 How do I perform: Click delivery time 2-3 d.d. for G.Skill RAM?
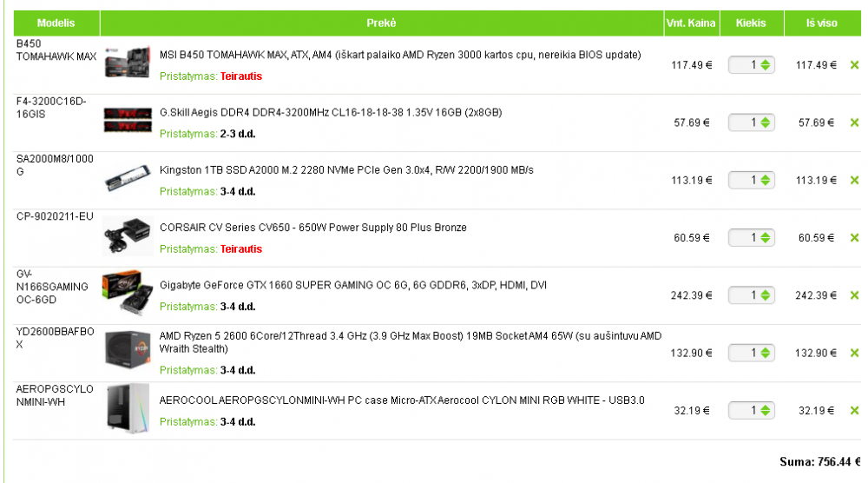238,134
